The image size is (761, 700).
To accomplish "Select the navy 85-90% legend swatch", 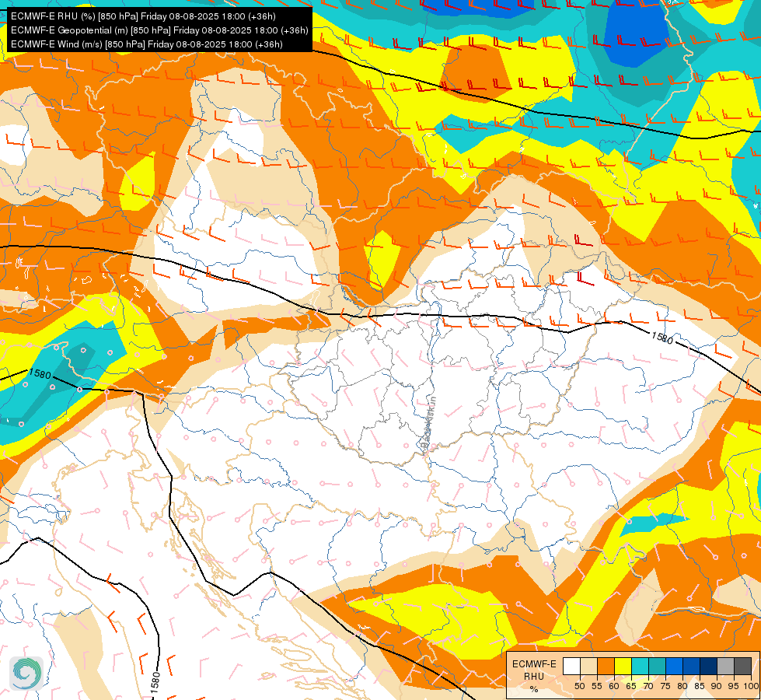I will coord(709,666).
